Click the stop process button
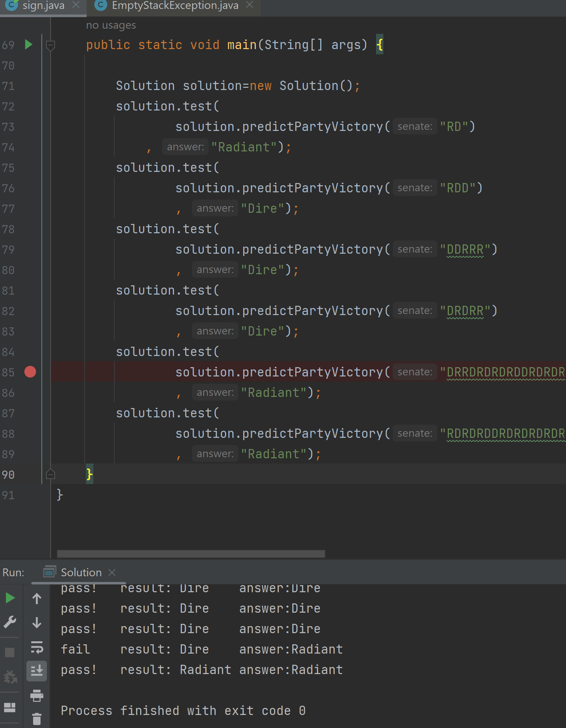566x728 pixels. (10, 652)
